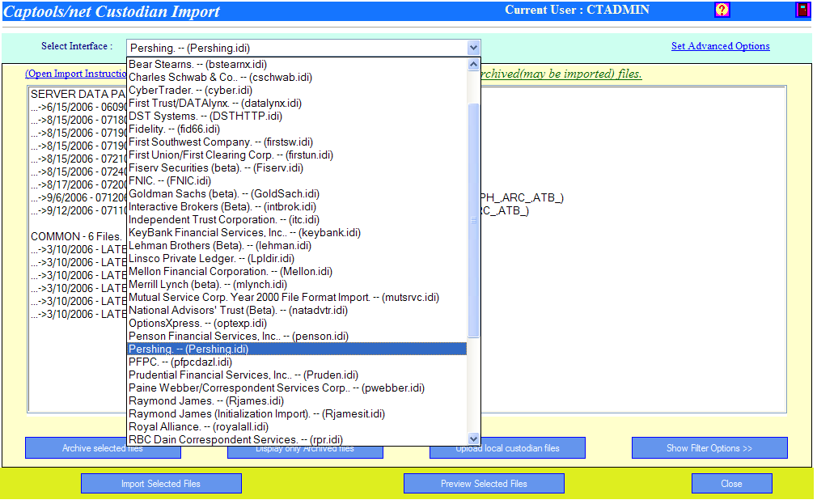The image size is (817, 504).
Task: Click Preview Selected Files
Action: [484, 483]
